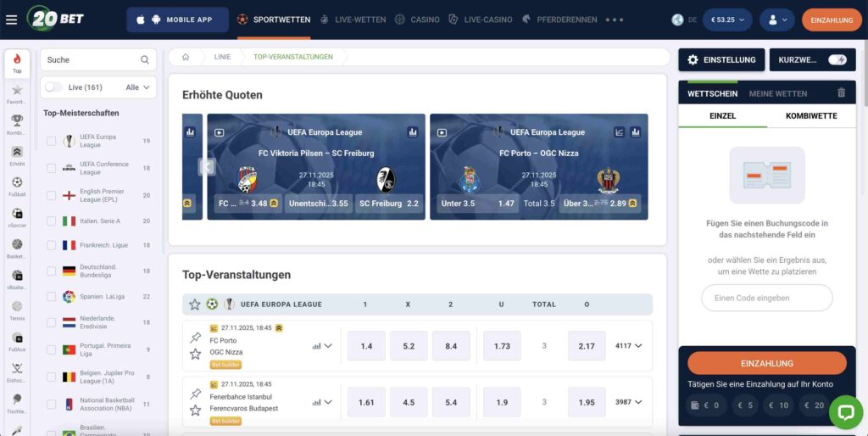Expand the 3987 more markets for Fenerbahce
The image size is (868, 436).
(628, 402)
